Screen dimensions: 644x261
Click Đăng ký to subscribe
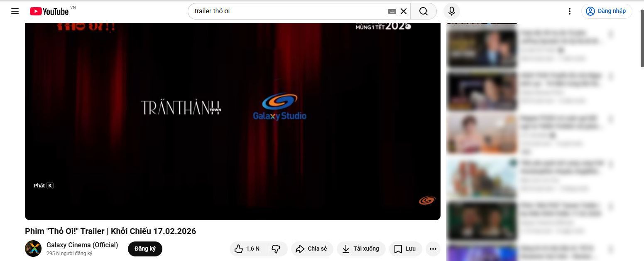(144, 249)
